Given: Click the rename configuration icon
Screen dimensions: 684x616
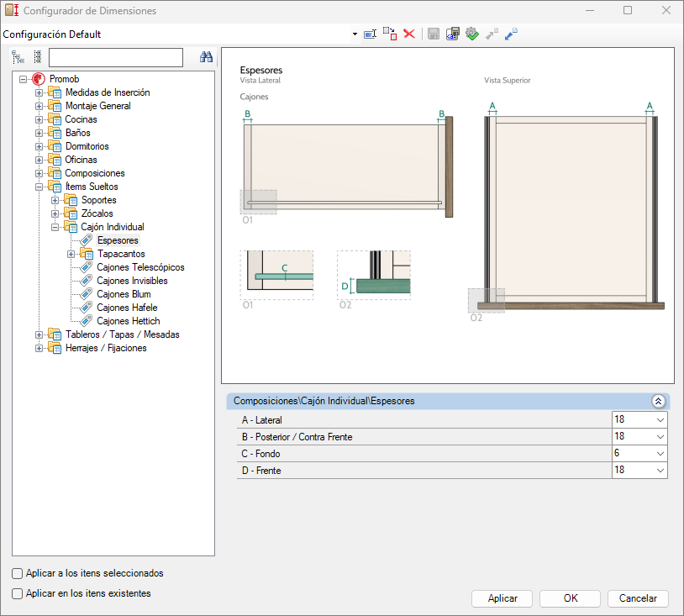Looking at the screenshot, I should [x=370, y=34].
